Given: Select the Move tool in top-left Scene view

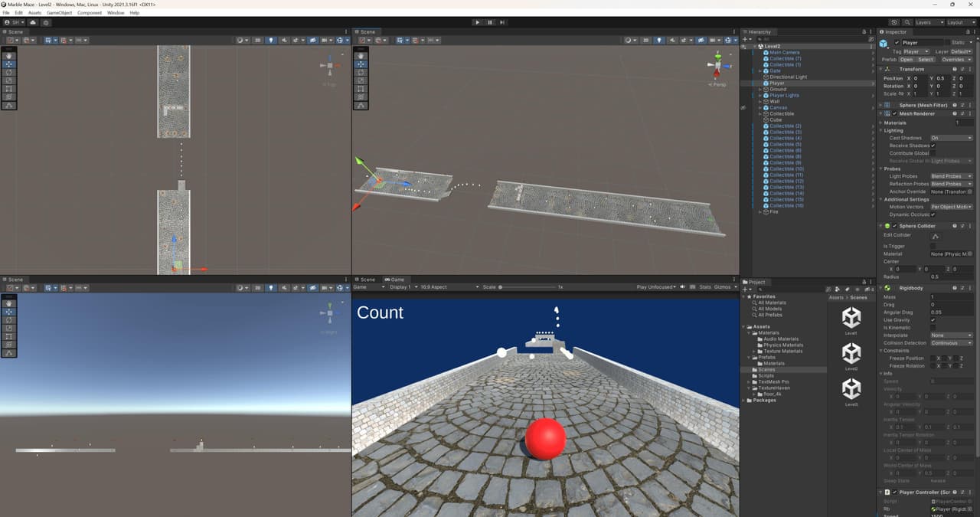Looking at the screenshot, I should point(9,64).
